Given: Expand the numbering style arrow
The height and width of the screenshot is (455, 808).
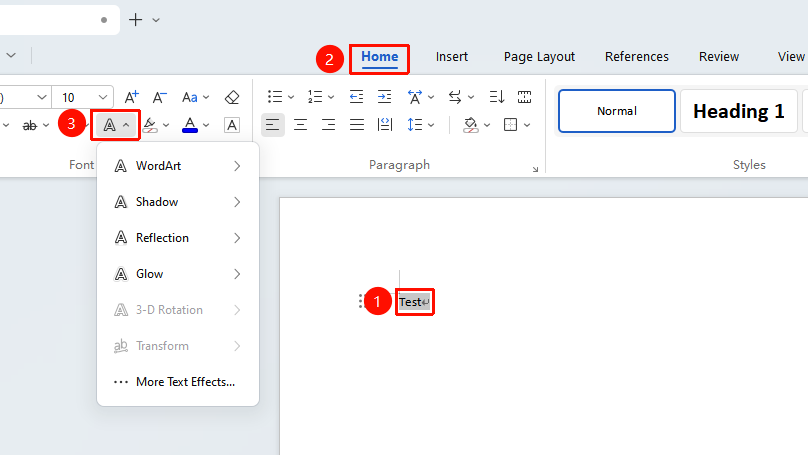Looking at the screenshot, I should pyautogui.click(x=331, y=97).
